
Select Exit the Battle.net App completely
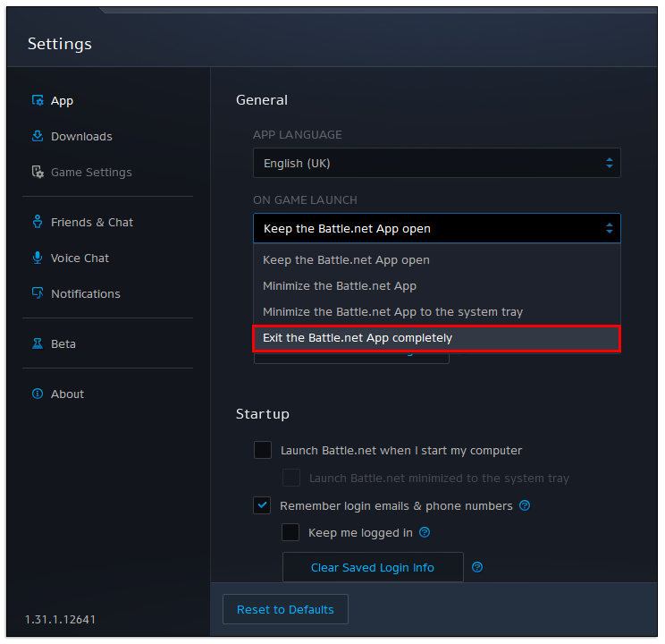[437, 338]
